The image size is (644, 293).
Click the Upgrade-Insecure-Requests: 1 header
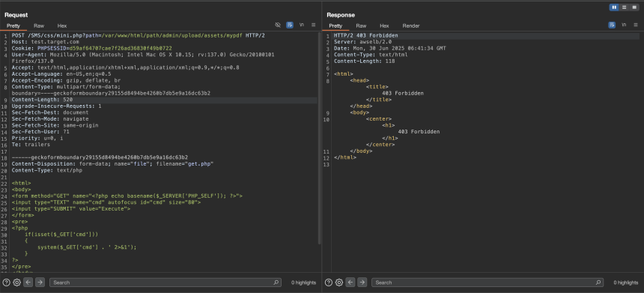(56, 106)
